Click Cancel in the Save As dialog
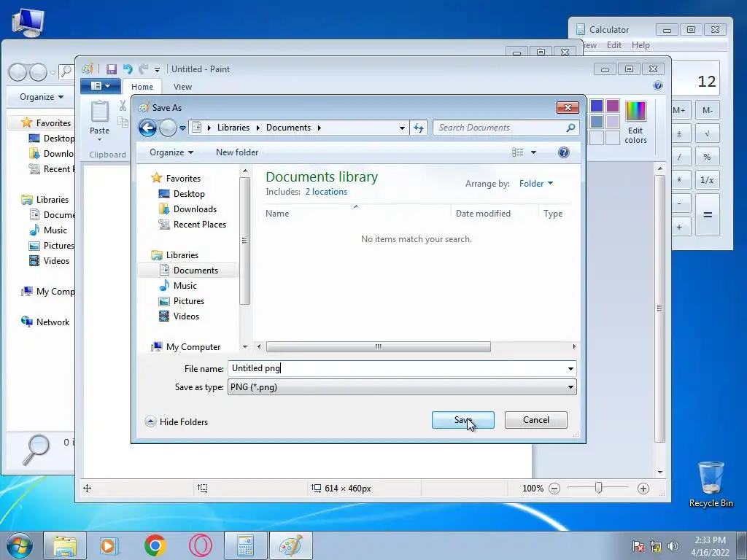The image size is (747, 560). [536, 420]
